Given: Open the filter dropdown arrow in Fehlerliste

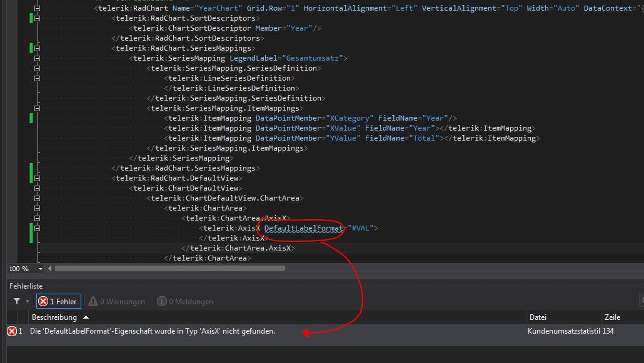Looking at the screenshot, I should 28,301.
